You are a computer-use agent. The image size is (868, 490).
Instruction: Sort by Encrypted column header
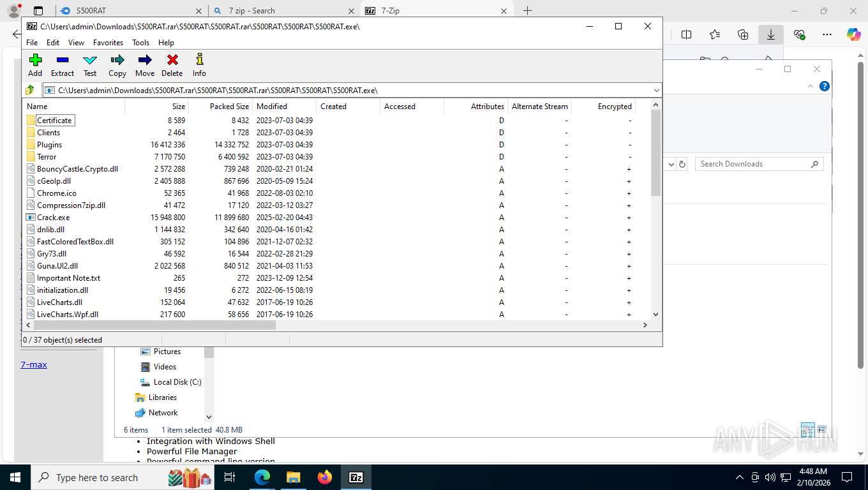click(x=604, y=107)
